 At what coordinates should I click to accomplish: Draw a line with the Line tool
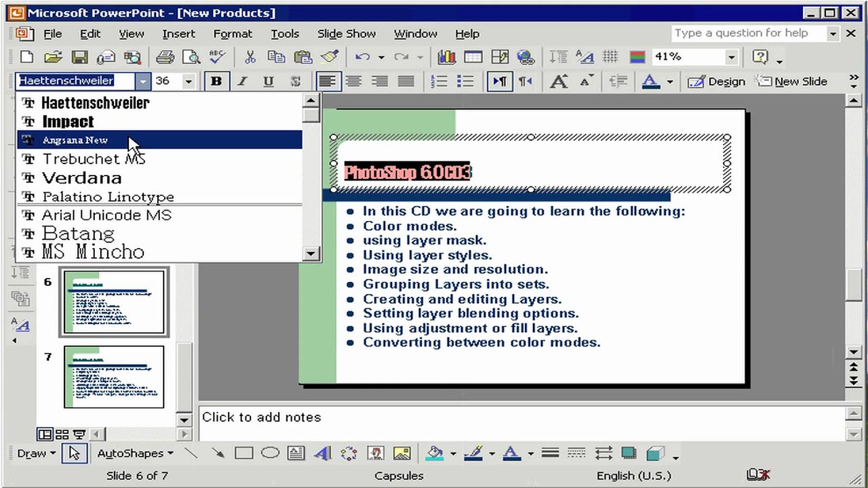[191, 453]
